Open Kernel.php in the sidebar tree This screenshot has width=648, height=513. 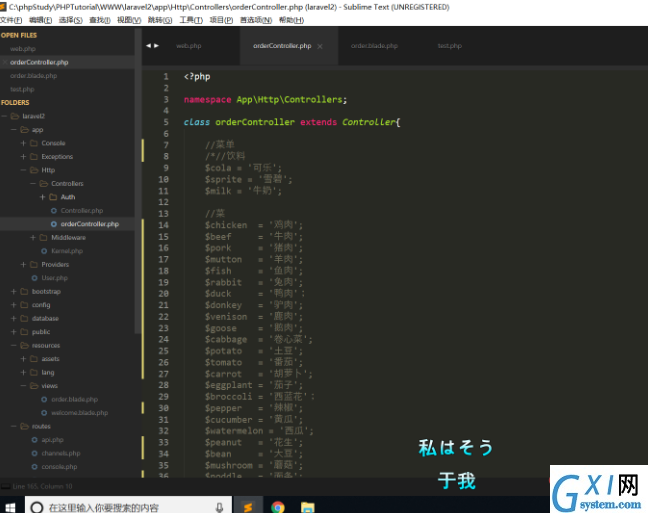click(67, 251)
